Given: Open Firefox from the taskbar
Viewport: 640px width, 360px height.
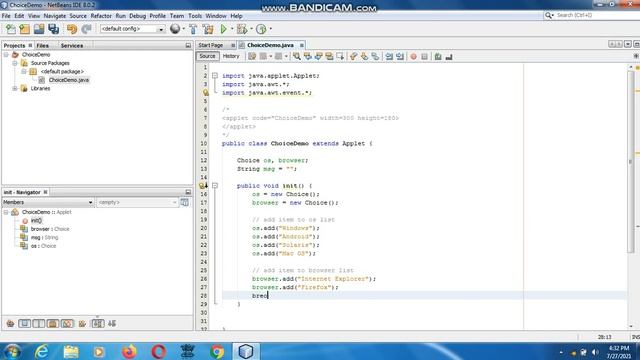Looking at the screenshot, I should coord(129,351).
